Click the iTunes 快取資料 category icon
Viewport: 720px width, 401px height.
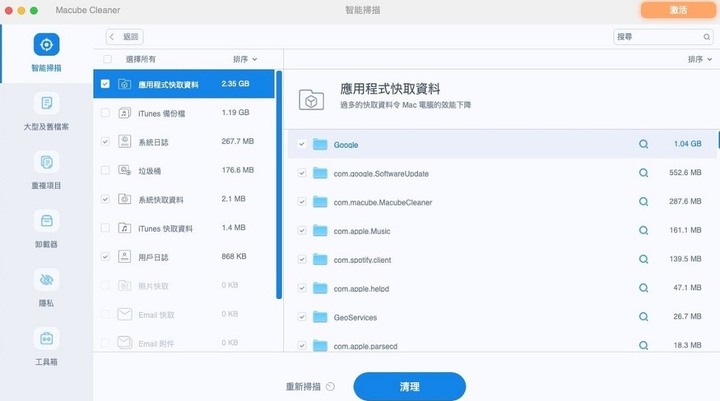124,228
